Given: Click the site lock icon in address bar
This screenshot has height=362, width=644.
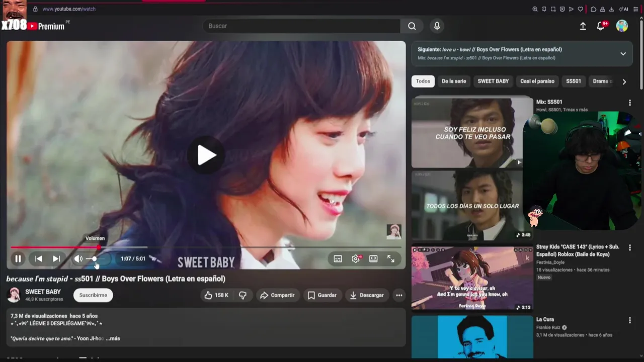Looking at the screenshot, I should (x=35, y=9).
